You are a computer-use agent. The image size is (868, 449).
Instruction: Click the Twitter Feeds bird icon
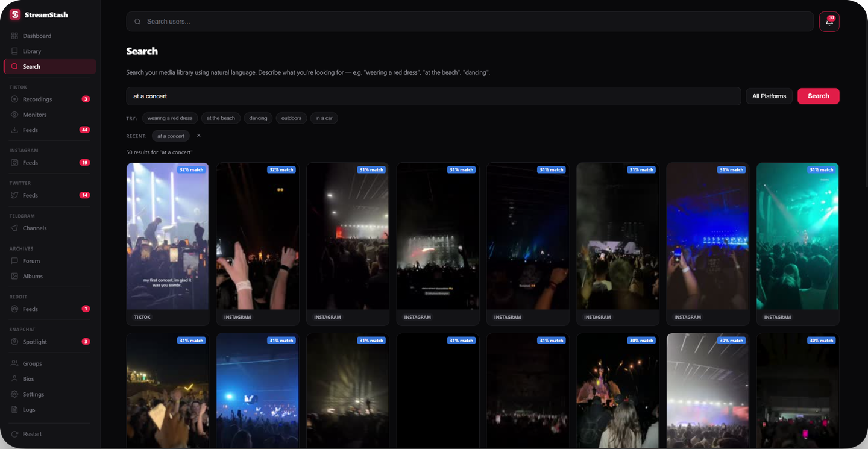coord(14,195)
